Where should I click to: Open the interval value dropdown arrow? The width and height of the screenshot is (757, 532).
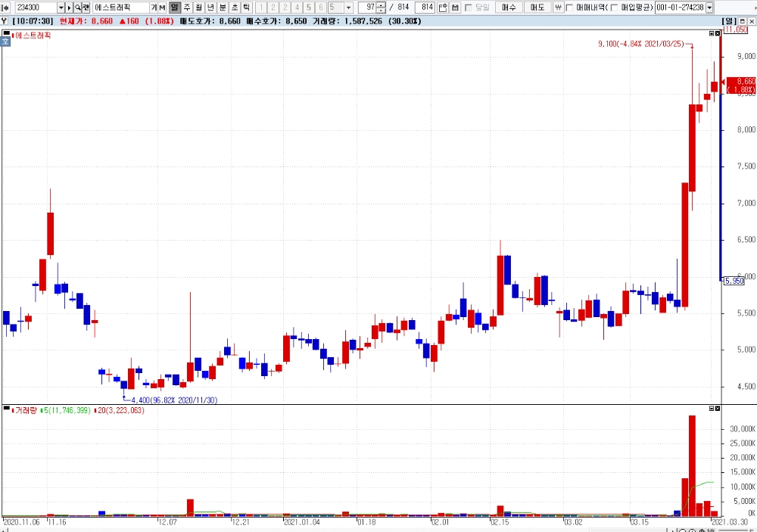click(348, 8)
